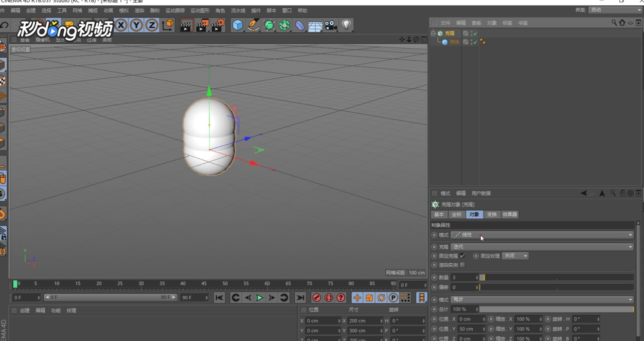Viewport: 644px width, 341px height.
Task: Lock the attribute manager panel
Action: (622, 193)
